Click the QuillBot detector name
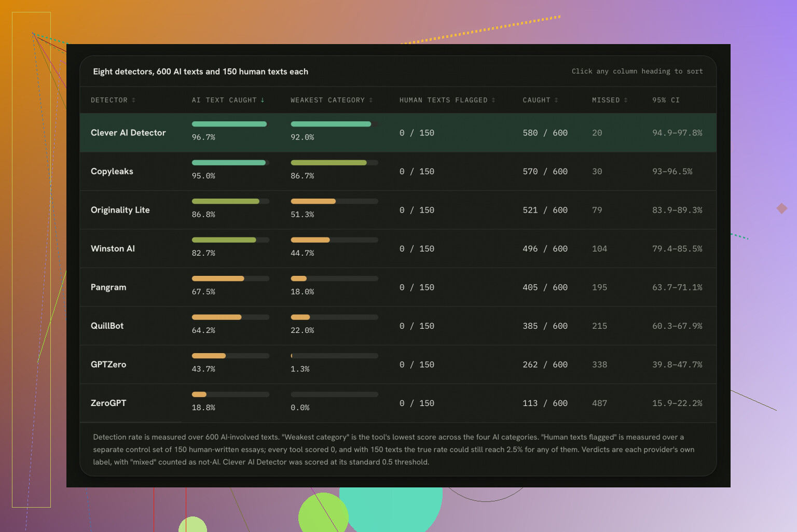The image size is (797, 532). (107, 326)
